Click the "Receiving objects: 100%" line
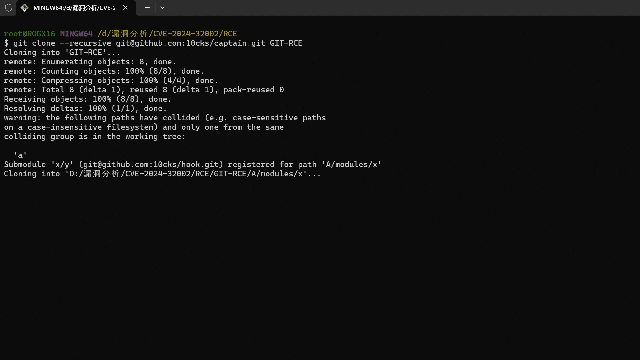Image resolution: width=640 pixels, height=360 pixels. pos(87,99)
